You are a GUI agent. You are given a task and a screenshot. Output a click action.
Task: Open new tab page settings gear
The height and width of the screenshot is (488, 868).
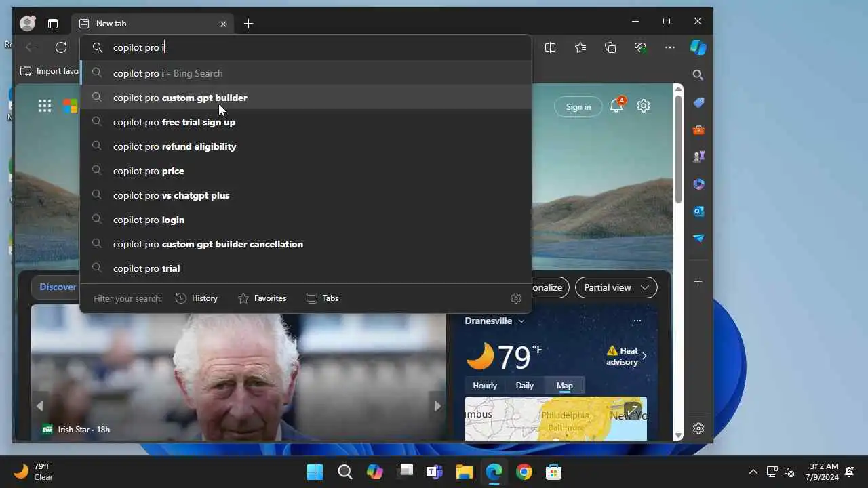tap(644, 106)
